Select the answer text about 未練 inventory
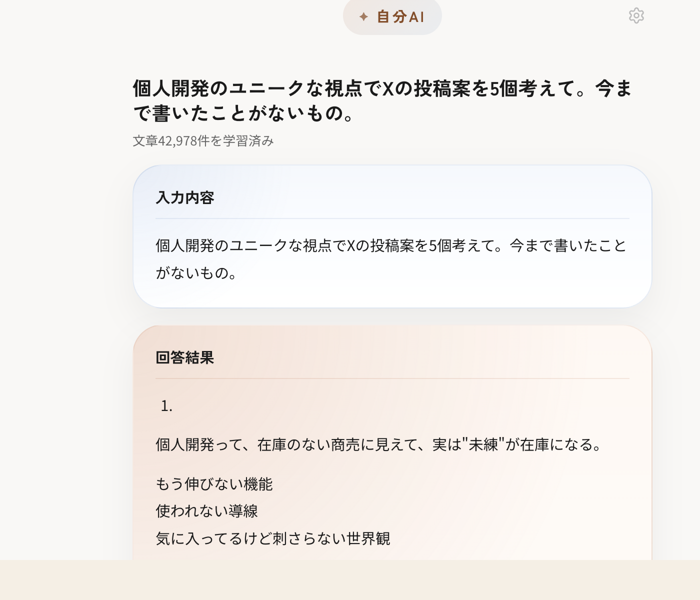The image size is (700, 600). (x=378, y=444)
